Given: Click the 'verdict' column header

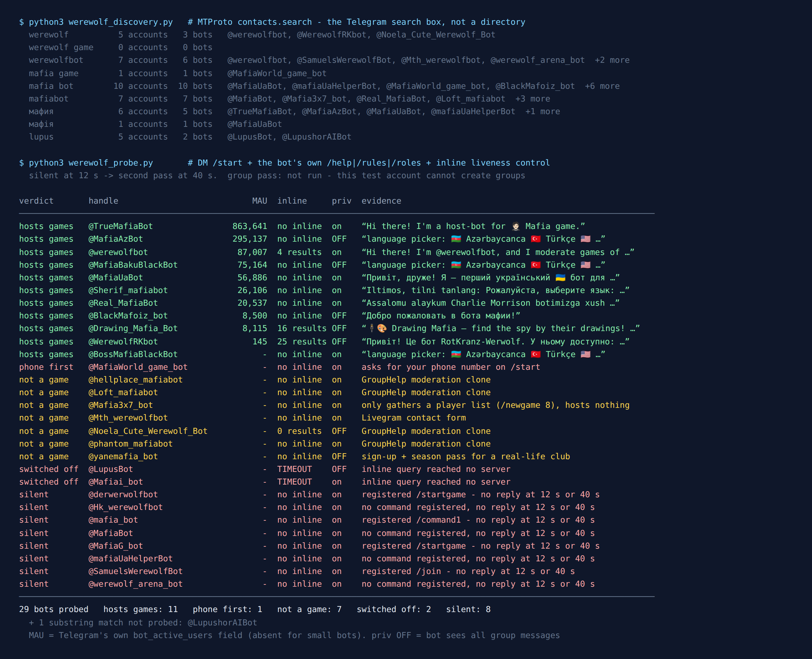Looking at the screenshot, I should pos(36,201).
